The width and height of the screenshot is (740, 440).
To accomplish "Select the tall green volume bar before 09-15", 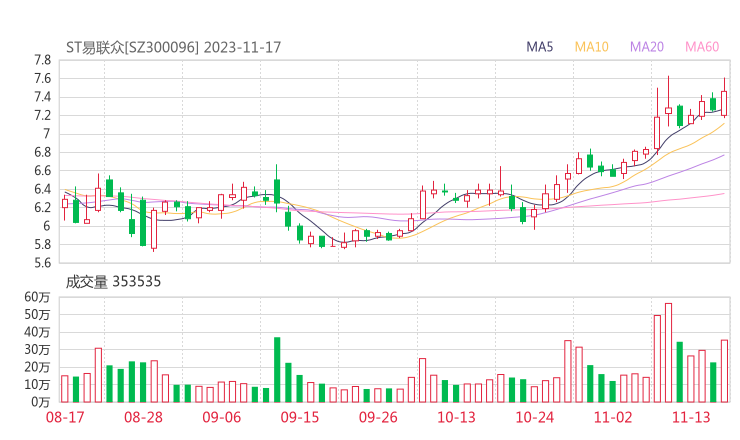I will tap(277, 370).
